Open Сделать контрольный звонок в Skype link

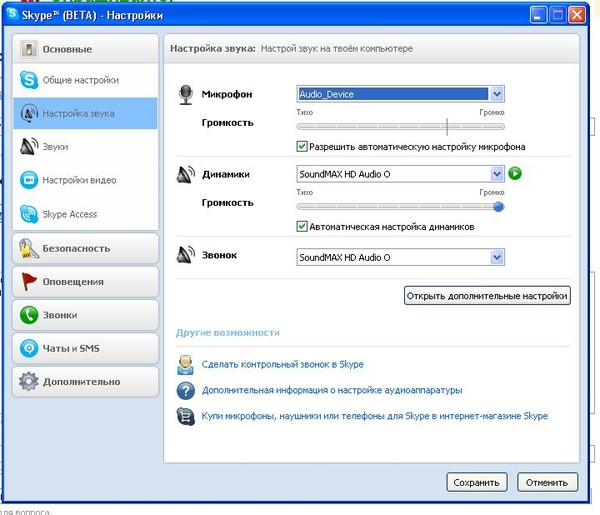[282, 364]
